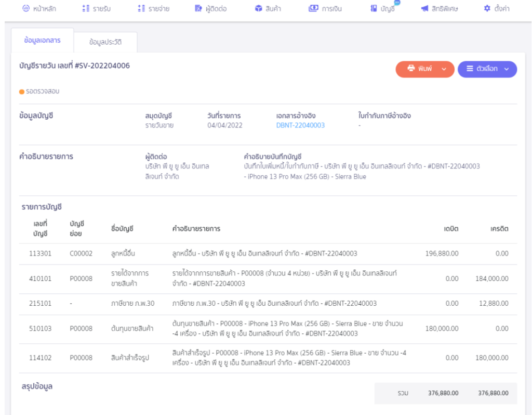Open the ตั้งค่า menu
The width and height of the screenshot is (532, 415).
496,8
